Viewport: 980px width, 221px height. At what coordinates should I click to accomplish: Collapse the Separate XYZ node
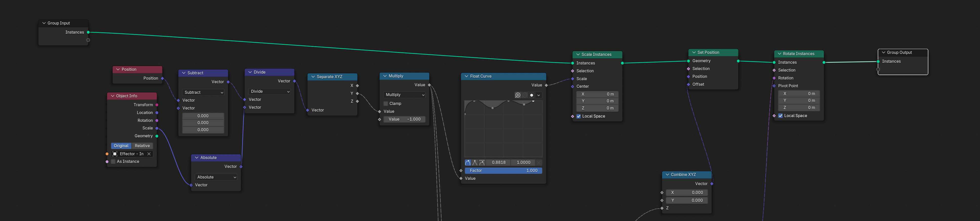(313, 77)
